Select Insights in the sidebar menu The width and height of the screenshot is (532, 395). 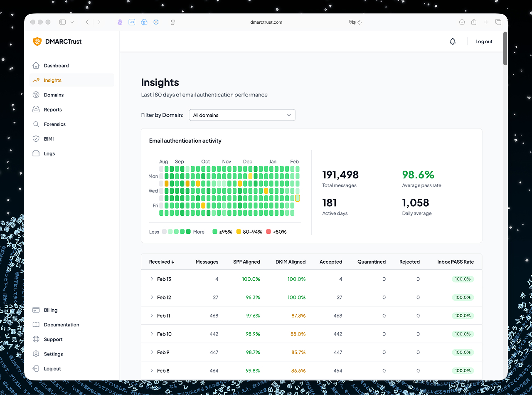click(x=53, y=80)
